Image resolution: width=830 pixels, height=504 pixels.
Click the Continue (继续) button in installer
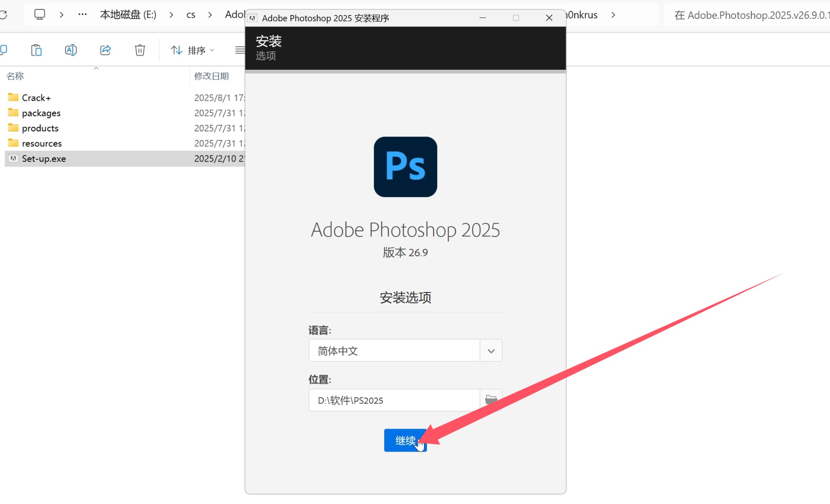coord(405,440)
